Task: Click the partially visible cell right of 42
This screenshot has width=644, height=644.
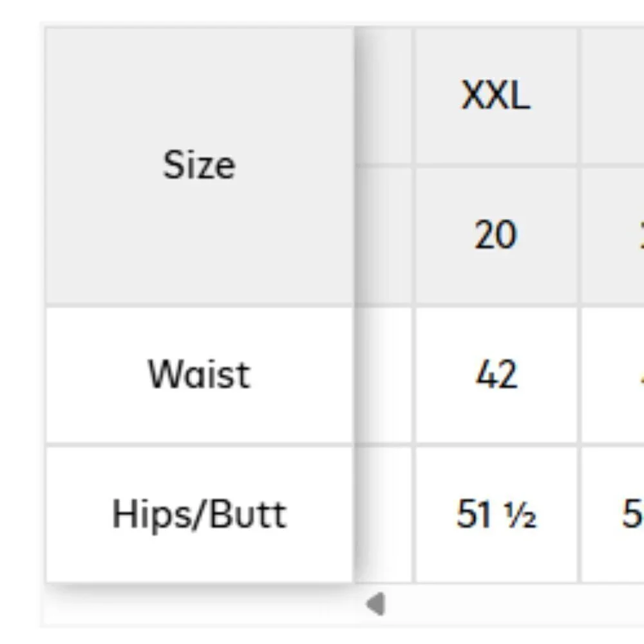Action: coord(612,375)
